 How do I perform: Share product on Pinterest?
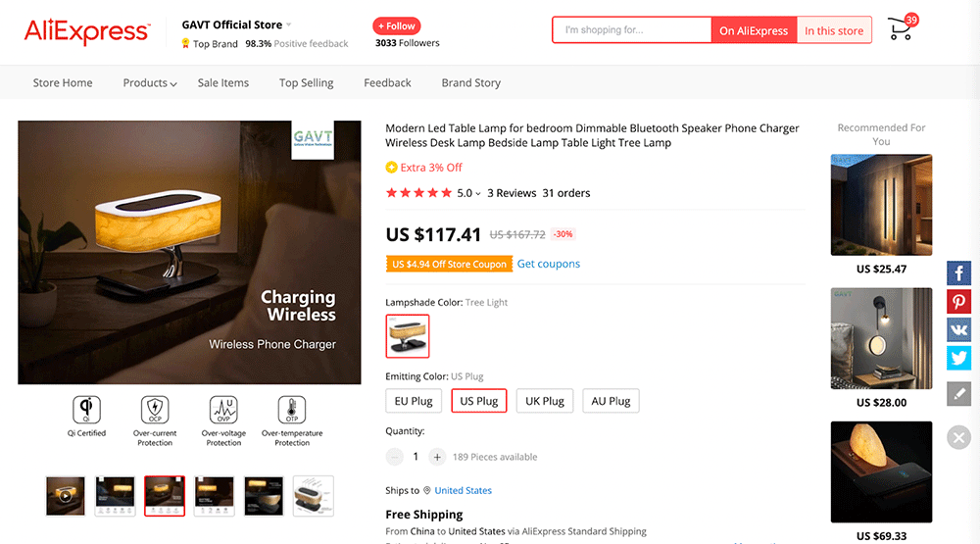tap(958, 302)
